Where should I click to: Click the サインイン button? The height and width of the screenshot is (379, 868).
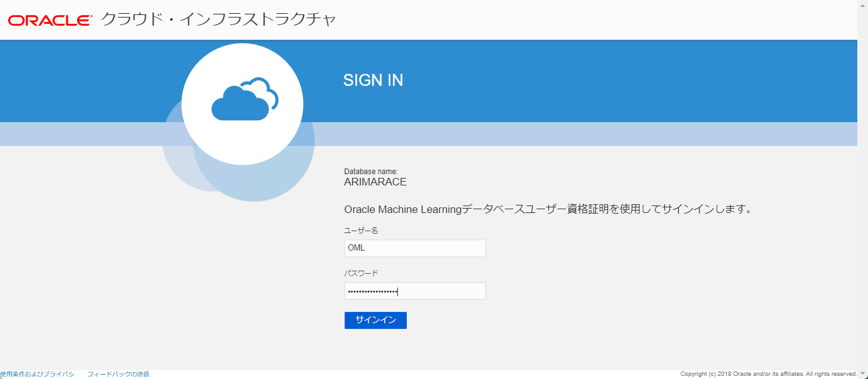tap(375, 320)
